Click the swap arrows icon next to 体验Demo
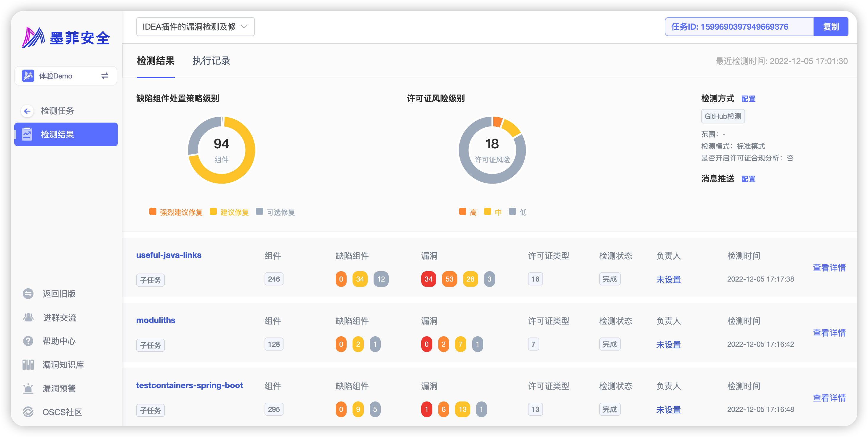The height and width of the screenshot is (437, 868). click(105, 76)
